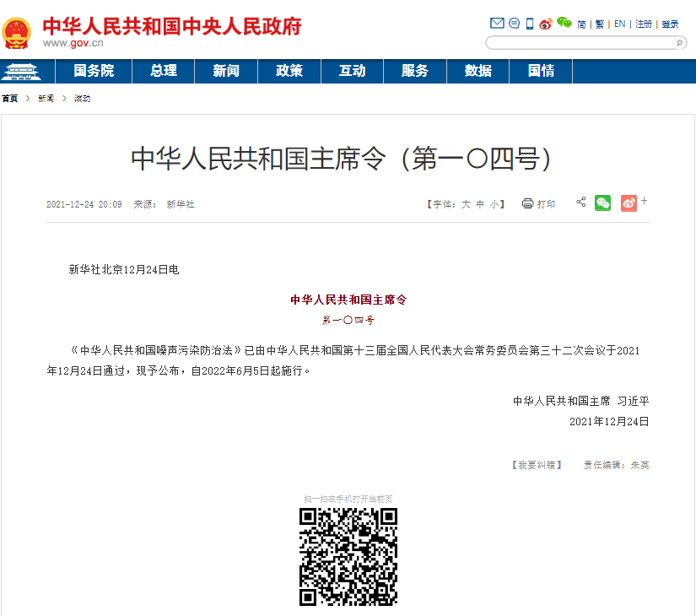696x616 pixels.
Task: Switch language to EN
Action: (x=619, y=24)
